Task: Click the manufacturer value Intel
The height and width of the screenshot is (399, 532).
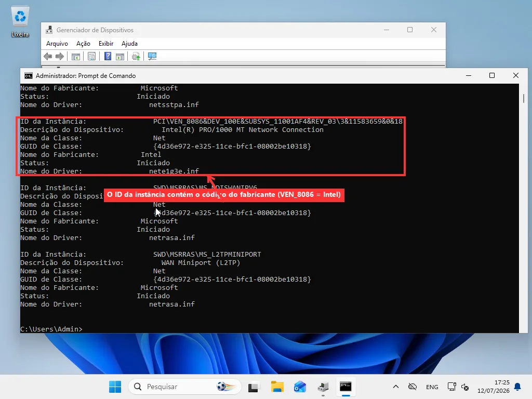Action: pos(151,154)
